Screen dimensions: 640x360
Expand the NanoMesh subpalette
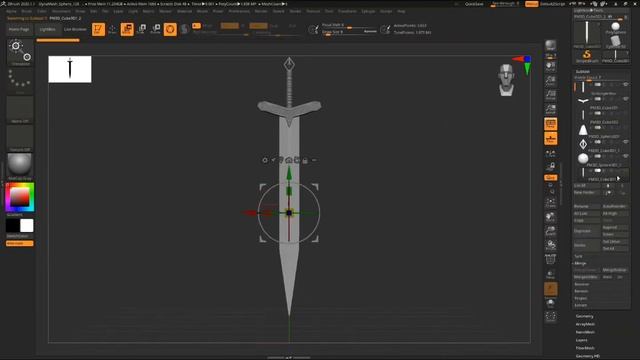tap(585, 332)
